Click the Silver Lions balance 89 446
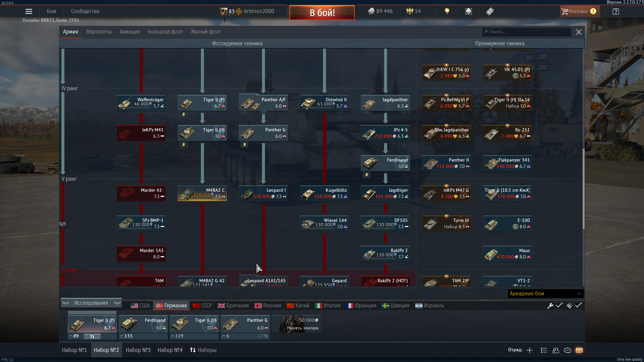This screenshot has height=362, width=644. (x=380, y=11)
